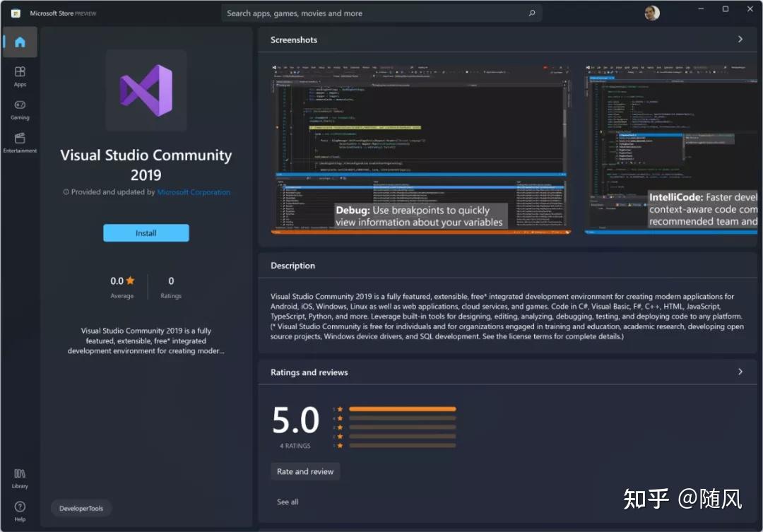
Task: Expand Ratings and reviews chevron
Action: 740,372
